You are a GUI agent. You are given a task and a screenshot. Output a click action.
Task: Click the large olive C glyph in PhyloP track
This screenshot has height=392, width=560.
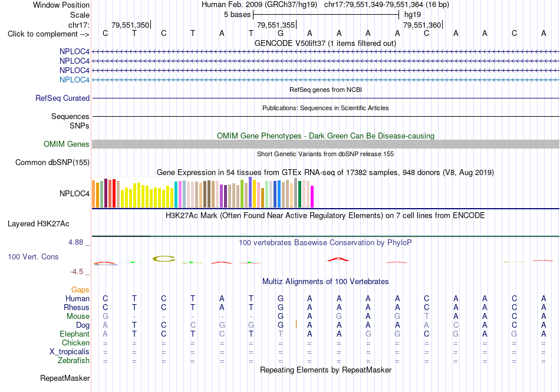164,258
